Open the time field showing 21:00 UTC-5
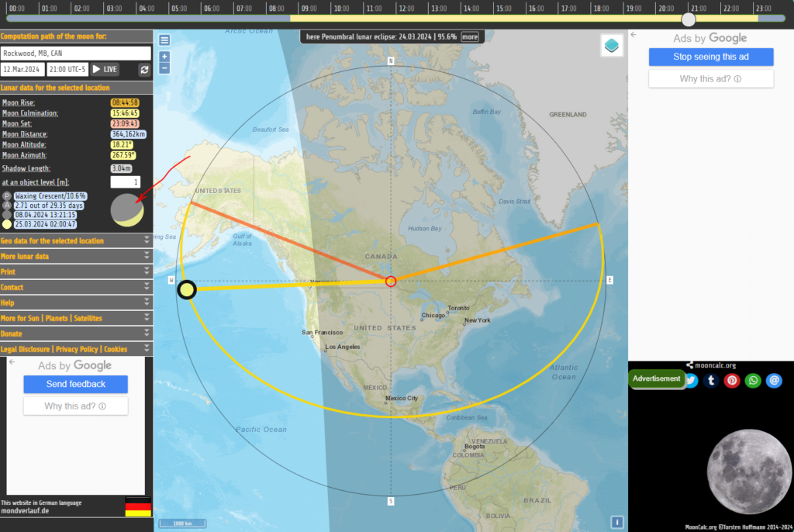Viewport: 794px width, 532px height. (x=67, y=70)
